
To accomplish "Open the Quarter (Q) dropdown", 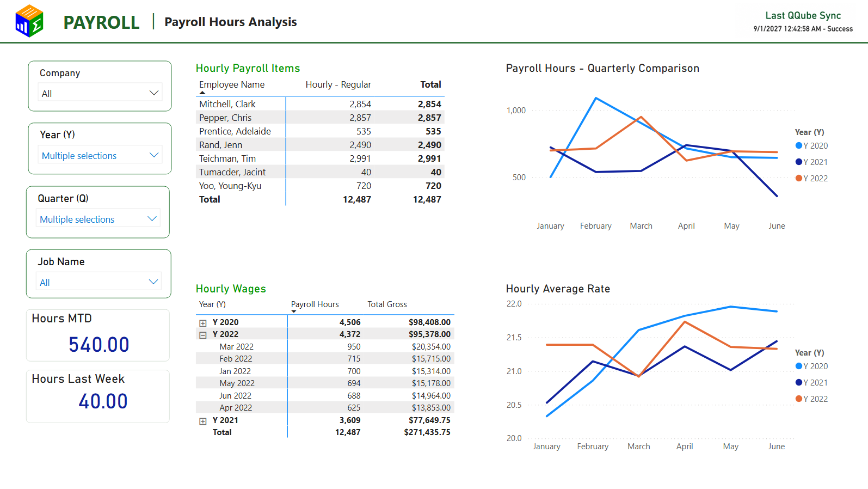I will click(x=99, y=219).
